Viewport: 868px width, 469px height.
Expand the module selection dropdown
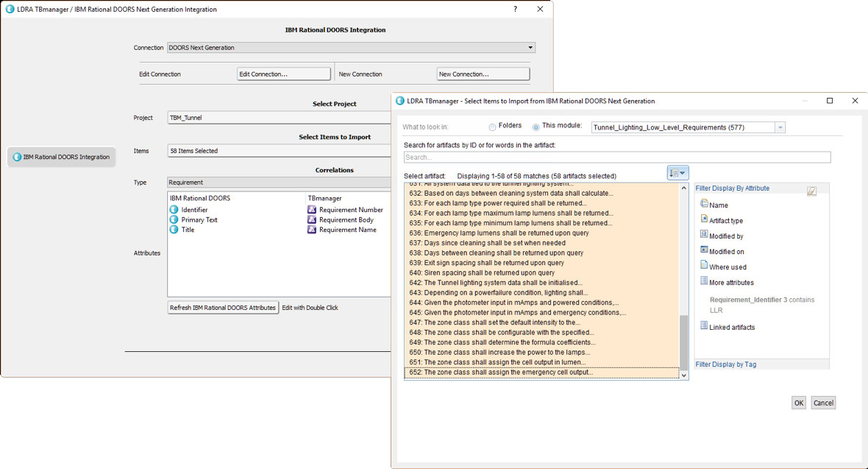(780, 127)
